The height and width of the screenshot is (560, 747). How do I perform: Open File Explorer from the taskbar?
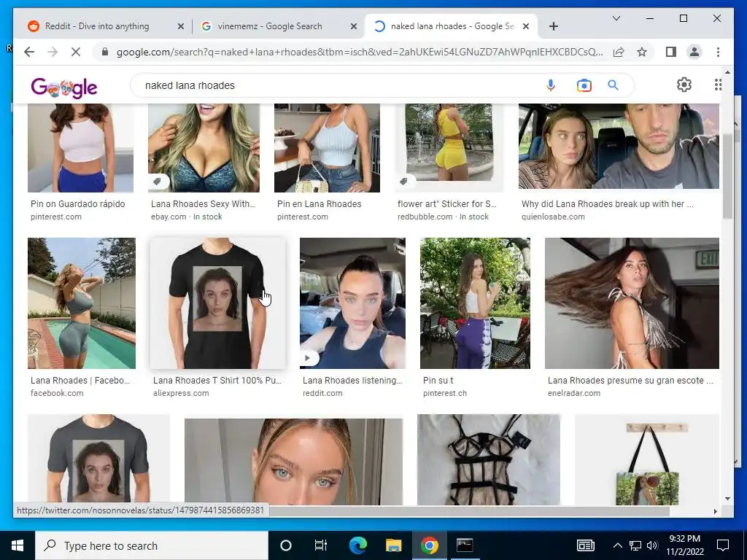pyautogui.click(x=393, y=545)
